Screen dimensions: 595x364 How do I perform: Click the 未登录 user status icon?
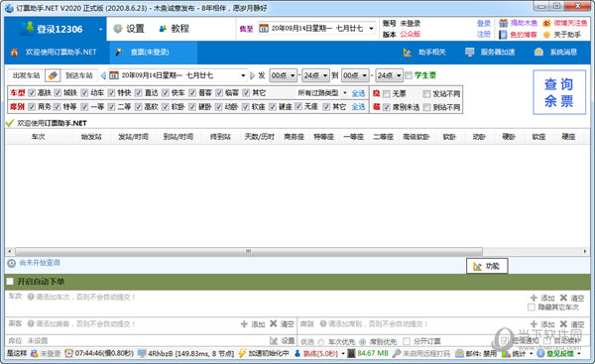(x=35, y=353)
